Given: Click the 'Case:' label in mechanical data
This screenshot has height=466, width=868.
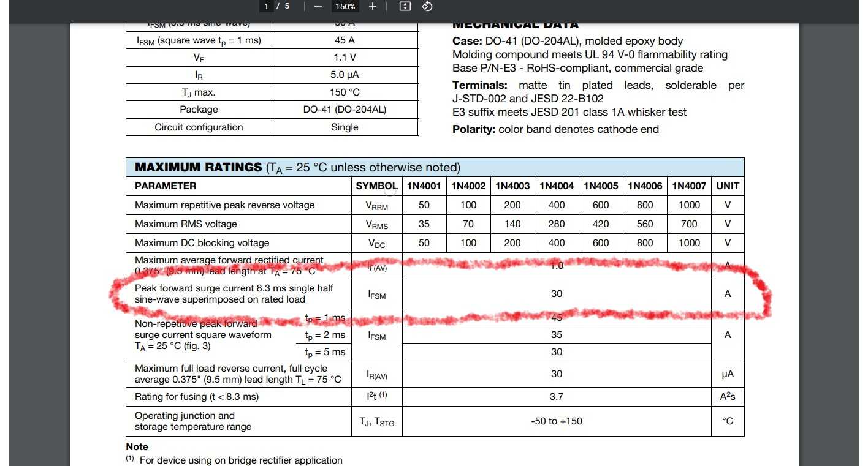Looking at the screenshot, I should [467, 41].
